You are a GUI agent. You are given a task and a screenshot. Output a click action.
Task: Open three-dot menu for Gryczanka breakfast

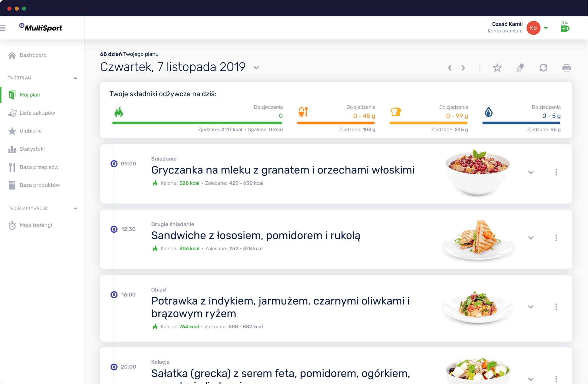pyautogui.click(x=556, y=172)
